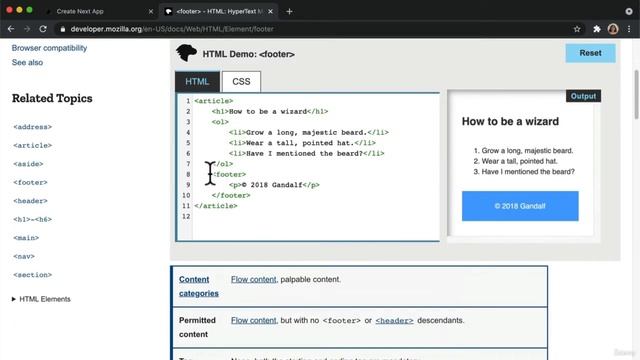Open the <footer> related topic
This screenshot has height=360, width=640.
[30, 182]
